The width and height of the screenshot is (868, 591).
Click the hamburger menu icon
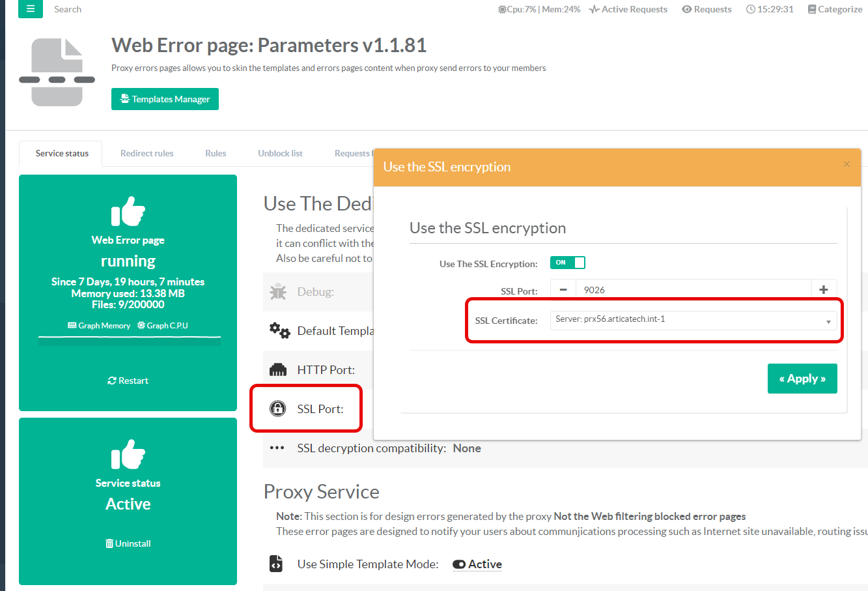30,9
